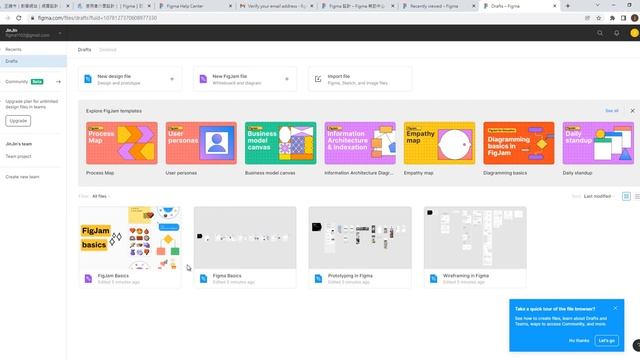This screenshot has width=640, height=360.
Task: Open the Daily standup template thumbnail
Action: tap(598, 143)
